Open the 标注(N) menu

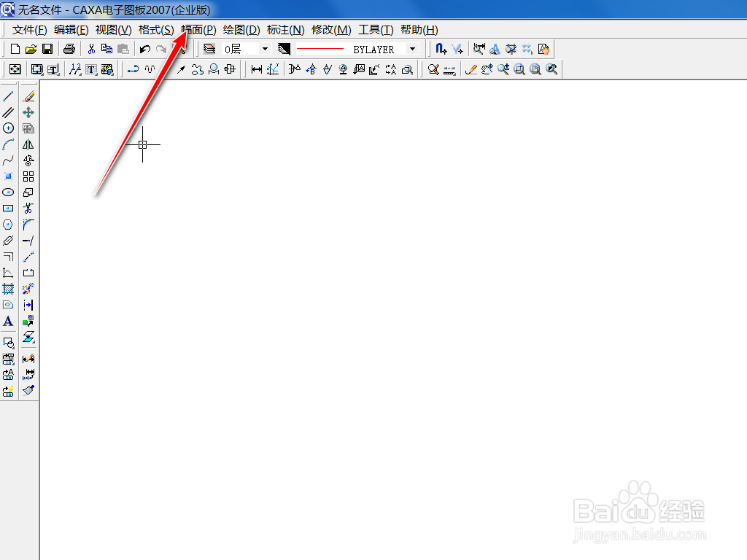click(286, 29)
